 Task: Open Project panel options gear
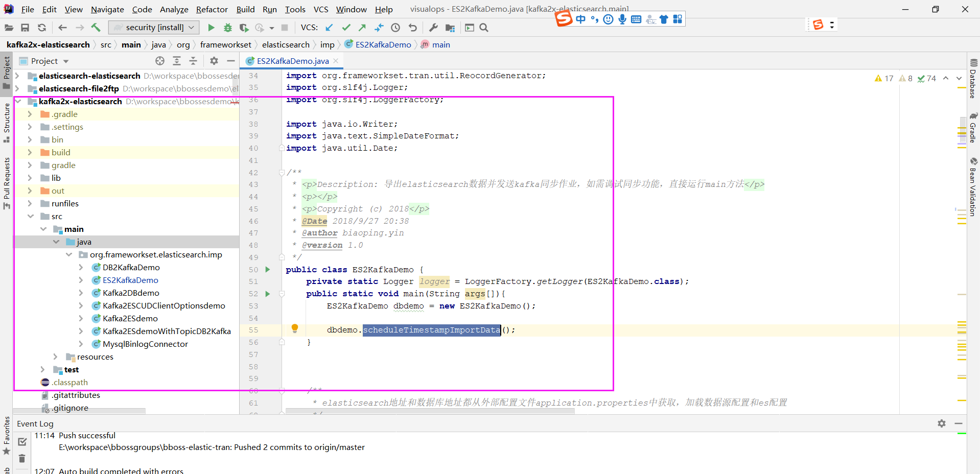pos(214,61)
